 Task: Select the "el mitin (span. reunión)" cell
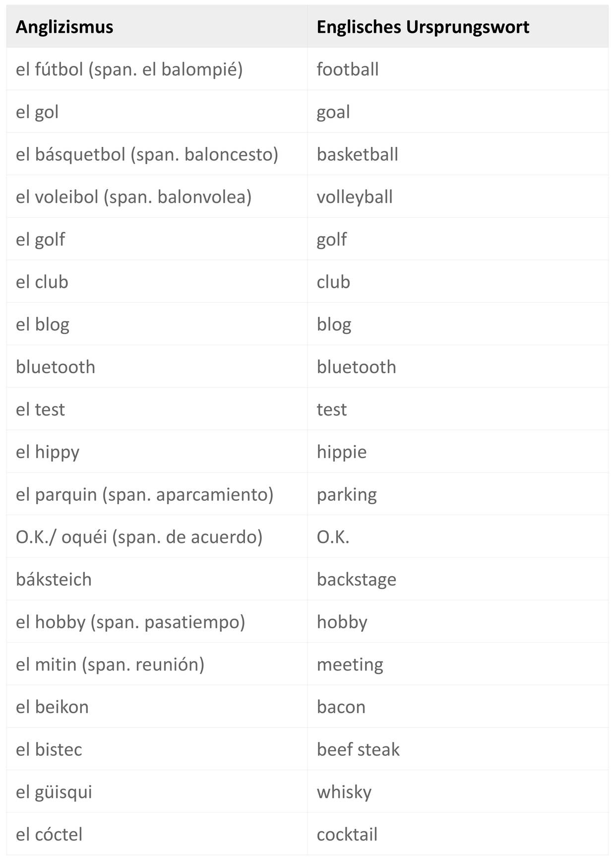110,665
